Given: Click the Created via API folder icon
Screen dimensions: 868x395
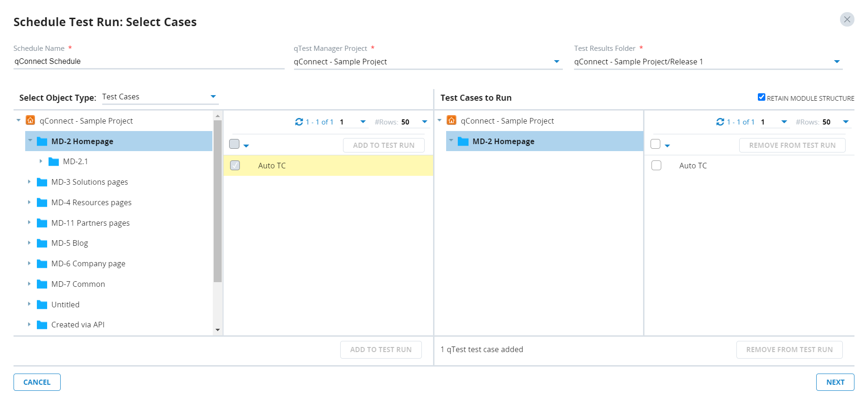Looking at the screenshot, I should tap(42, 325).
